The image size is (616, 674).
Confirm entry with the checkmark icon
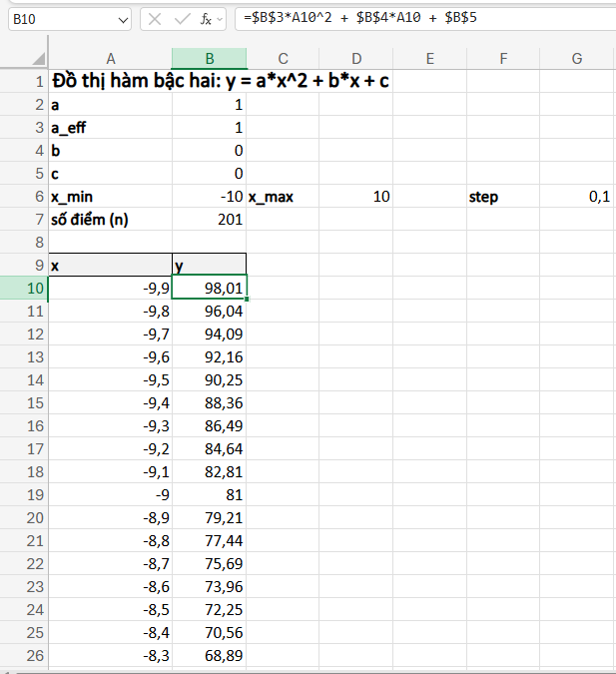(183, 19)
